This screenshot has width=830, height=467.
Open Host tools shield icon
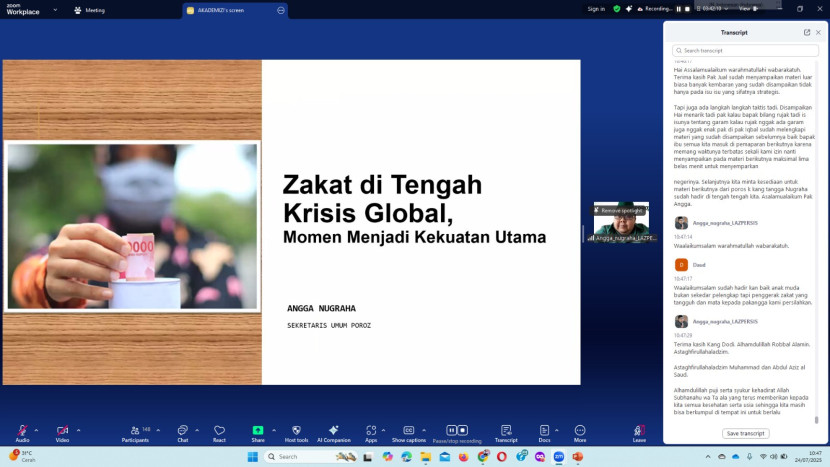(296, 431)
